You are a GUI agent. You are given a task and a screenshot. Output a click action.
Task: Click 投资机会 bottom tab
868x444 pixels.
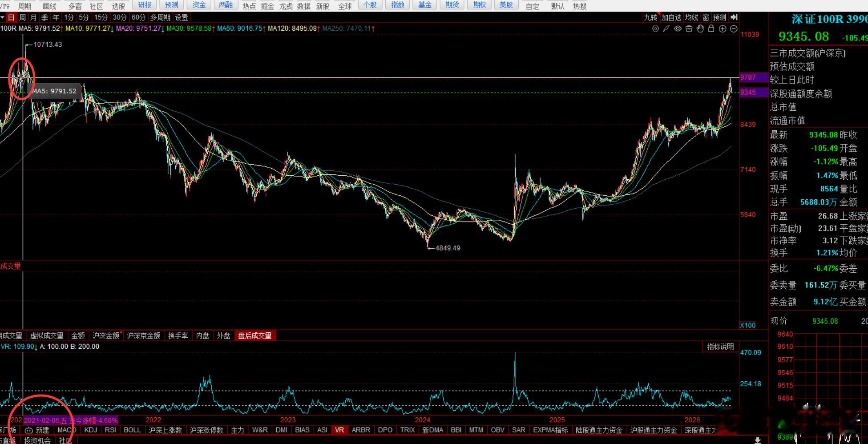point(37,440)
